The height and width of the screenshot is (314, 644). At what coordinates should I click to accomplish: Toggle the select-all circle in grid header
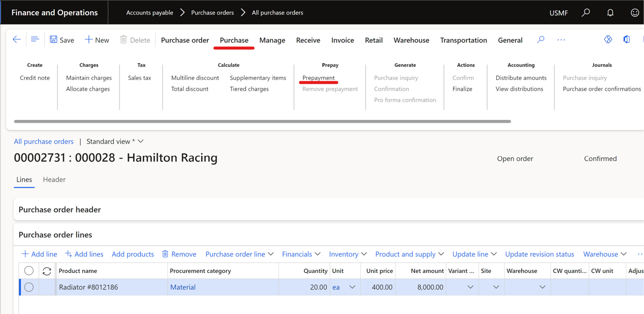click(x=29, y=271)
